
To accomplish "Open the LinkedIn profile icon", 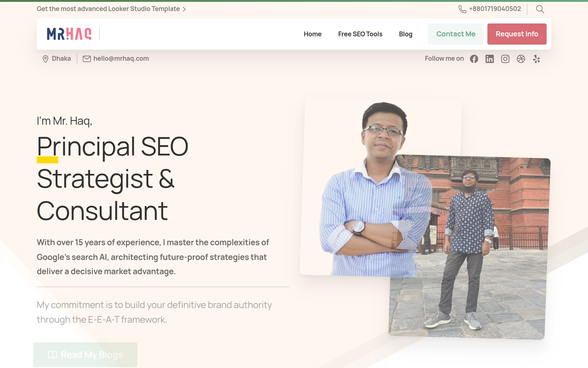I will 489,59.
